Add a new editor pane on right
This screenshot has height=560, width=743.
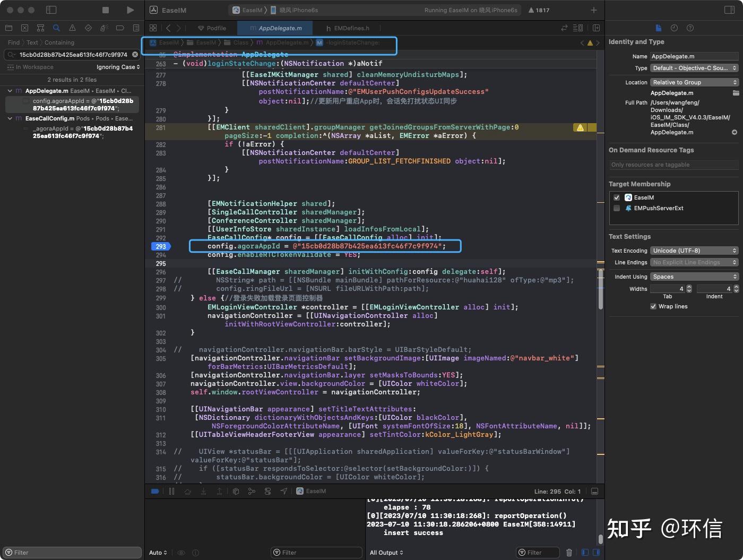[596, 28]
